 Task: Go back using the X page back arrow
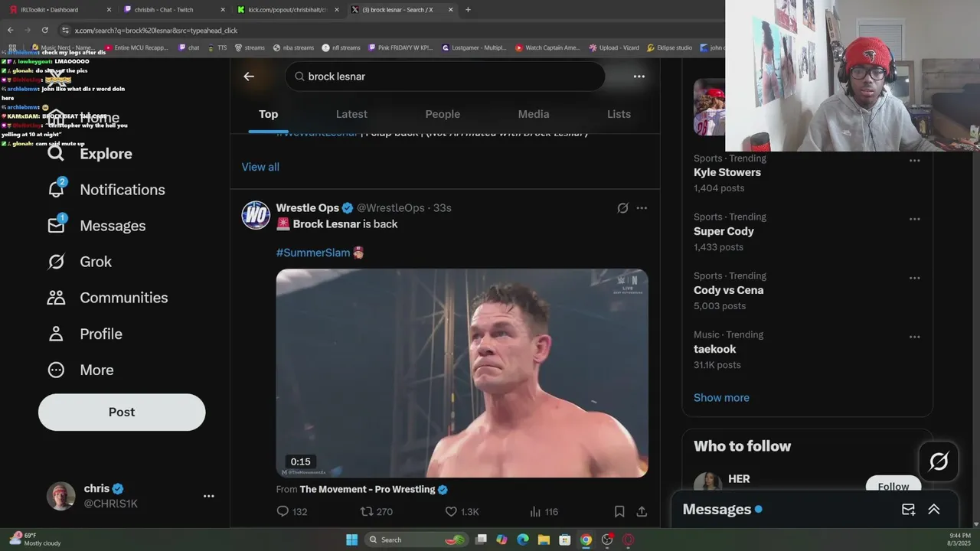click(249, 77)
